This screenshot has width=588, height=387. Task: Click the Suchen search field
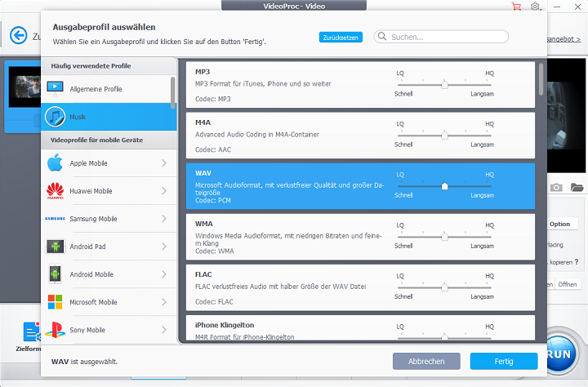[441, 37]
